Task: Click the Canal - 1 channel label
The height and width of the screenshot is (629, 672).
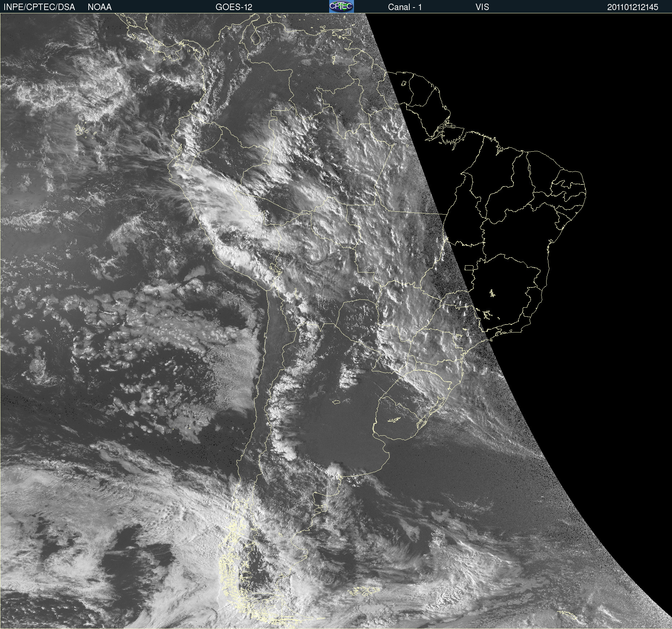Action: pyautogui.click(x=405, y=7)
